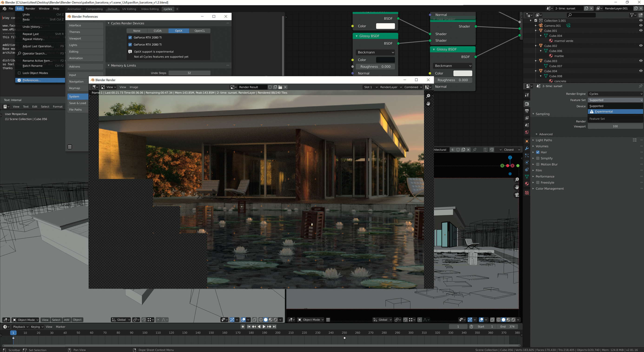This screenshot has height=352, width=644.
Task: Open the World properties tab icon
Action: pyautogui.click(x=527, y=132)
